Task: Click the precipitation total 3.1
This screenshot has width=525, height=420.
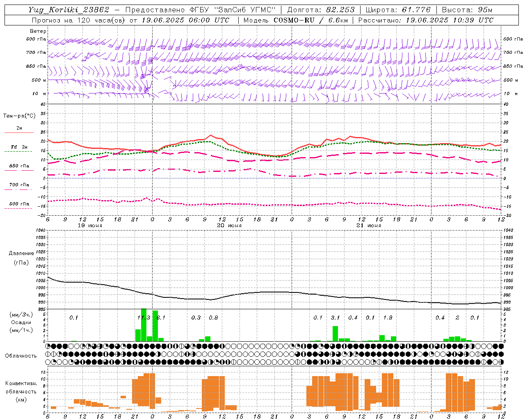Action: pyautogui.click(x=335, y=317)
